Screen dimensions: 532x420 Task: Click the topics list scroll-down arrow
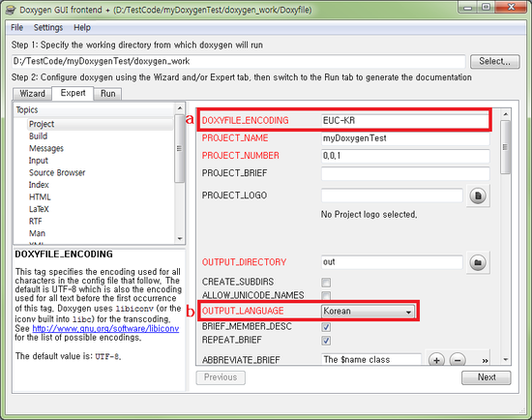(180, 239)
